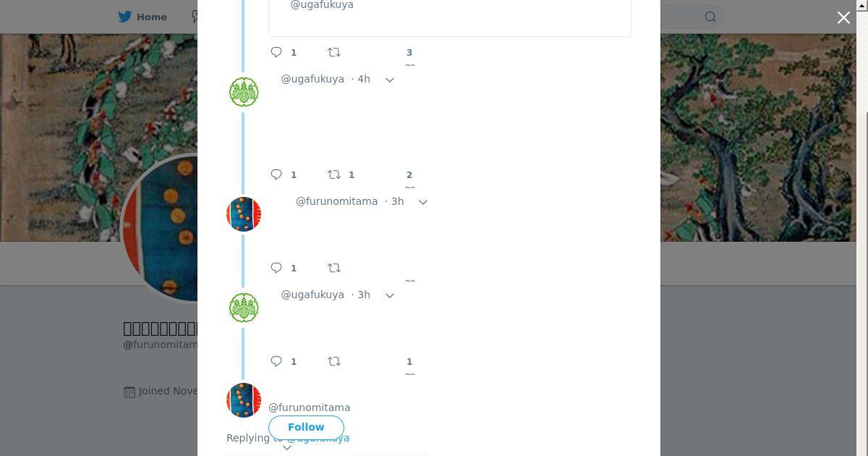This screenshot has height=456, width=868.
Task: Retweet the topmost tweet with 3 likes
Action: (334, 52)
